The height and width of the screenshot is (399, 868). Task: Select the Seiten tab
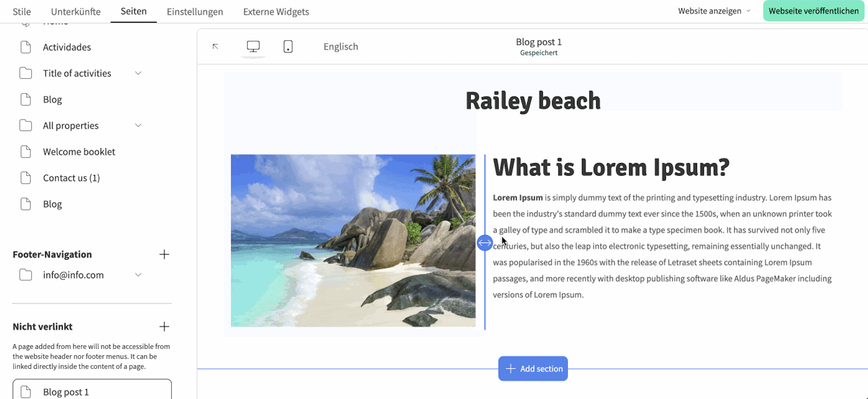pyautogui.click(x=134, y=11)
